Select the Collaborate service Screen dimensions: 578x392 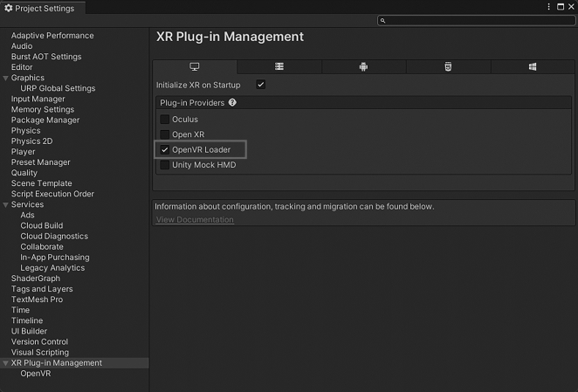coord(42,247)
